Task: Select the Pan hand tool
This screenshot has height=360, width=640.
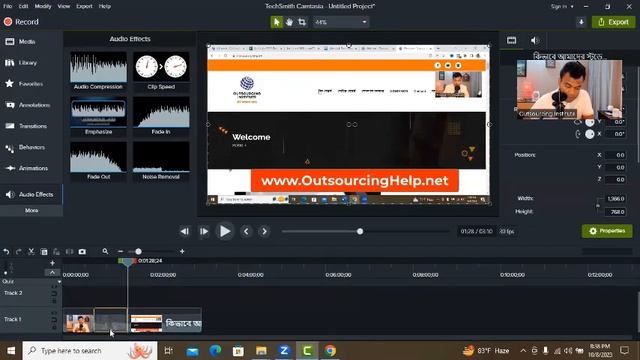Action: pos(289,22)
